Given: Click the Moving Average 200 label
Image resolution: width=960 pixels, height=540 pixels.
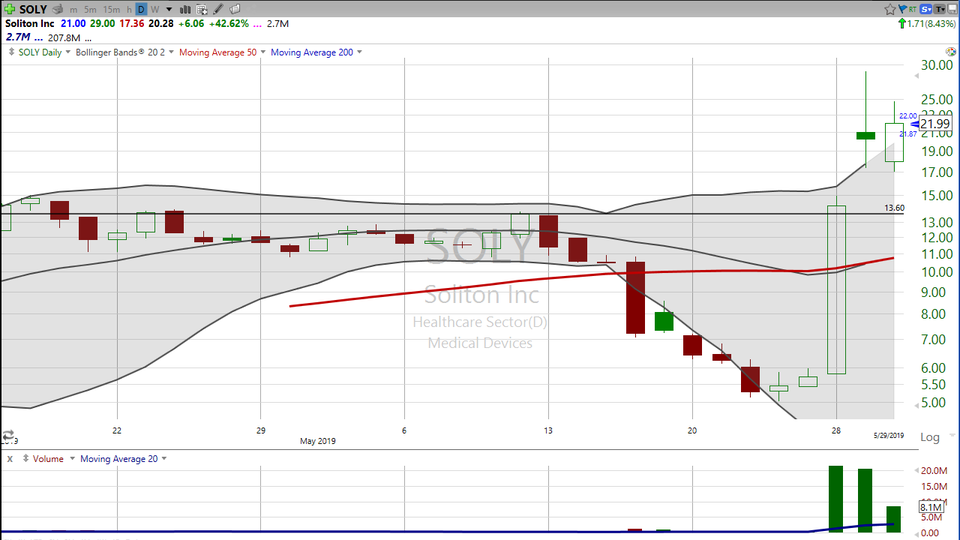Looking at the screenshot, I should point(312,52).
